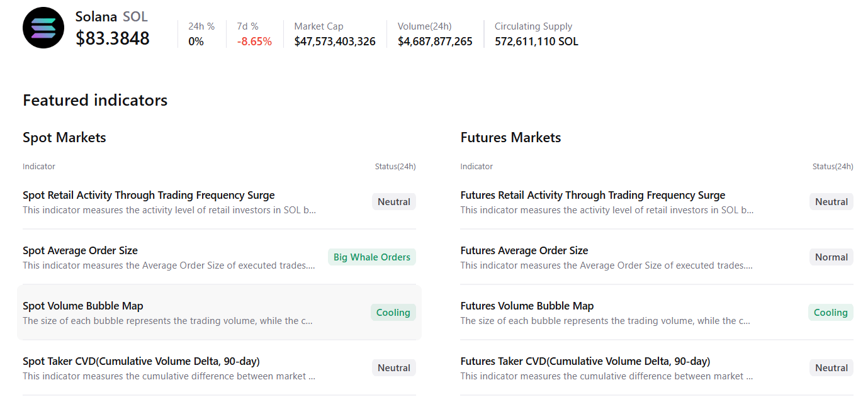Open Futures Taker CVD 90-day indicator
Viewport: 868px width, 402px height.
[585, 362]
